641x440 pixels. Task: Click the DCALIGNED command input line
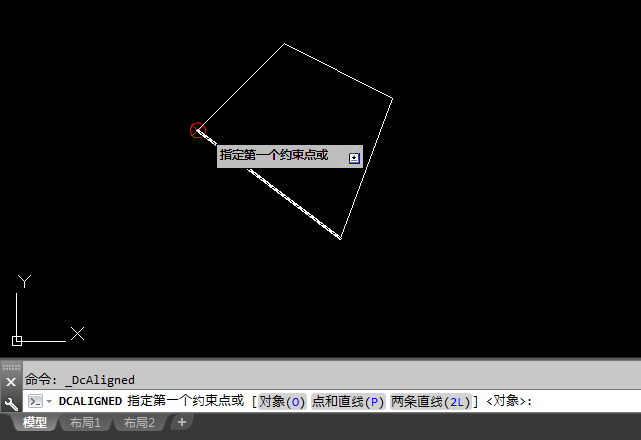click(x=331, y=401)
